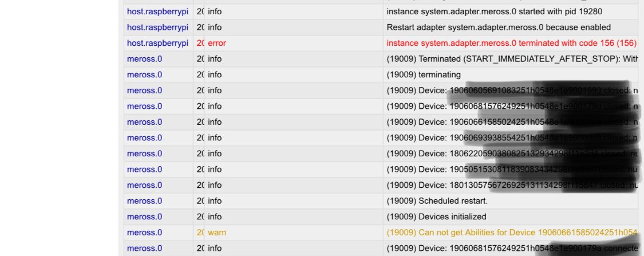Select the device 1906060569108 closed message
The width and height of the screenshot is (644, 256).
[x=512, y=90]
